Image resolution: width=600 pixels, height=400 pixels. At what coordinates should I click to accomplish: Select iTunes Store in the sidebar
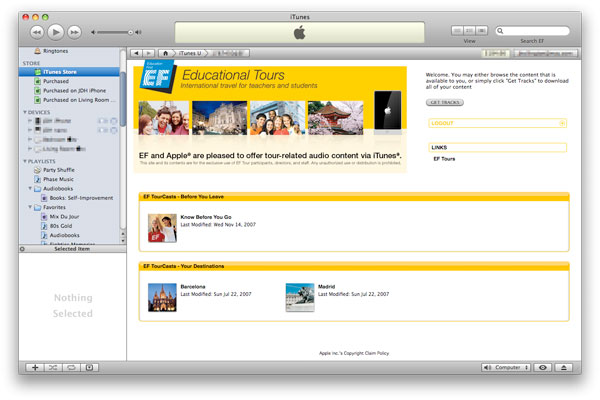pos(69,72)
